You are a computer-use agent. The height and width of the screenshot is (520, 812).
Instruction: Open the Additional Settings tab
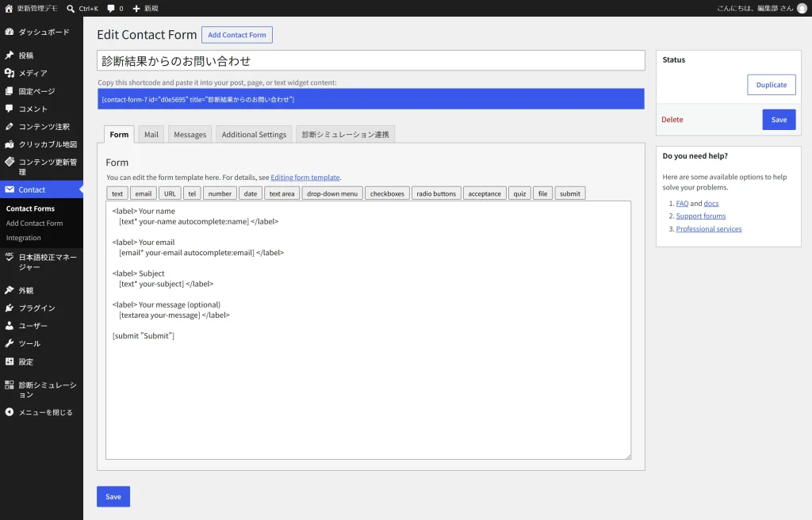254,134
